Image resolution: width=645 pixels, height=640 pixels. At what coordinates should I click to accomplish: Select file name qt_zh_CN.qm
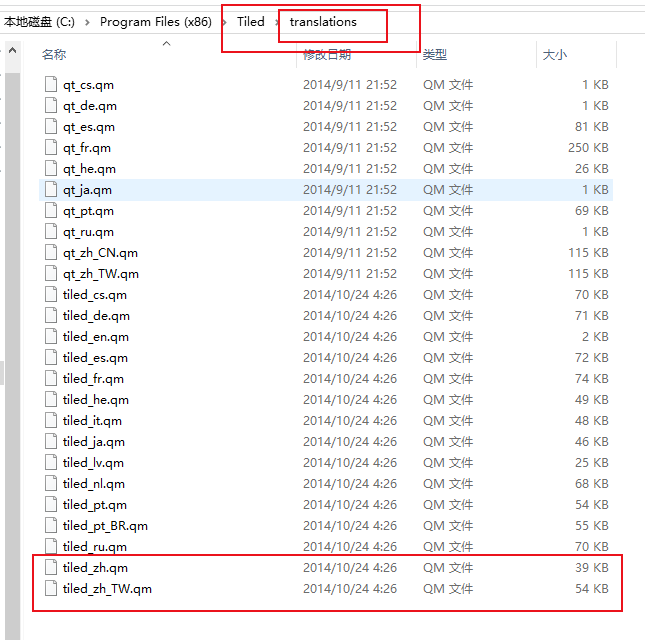(x=100, y=253)
